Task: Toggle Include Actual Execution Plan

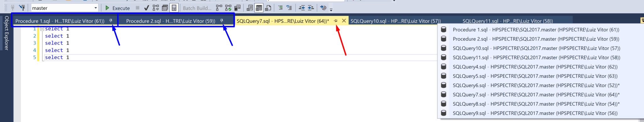Action: (219, 8)
